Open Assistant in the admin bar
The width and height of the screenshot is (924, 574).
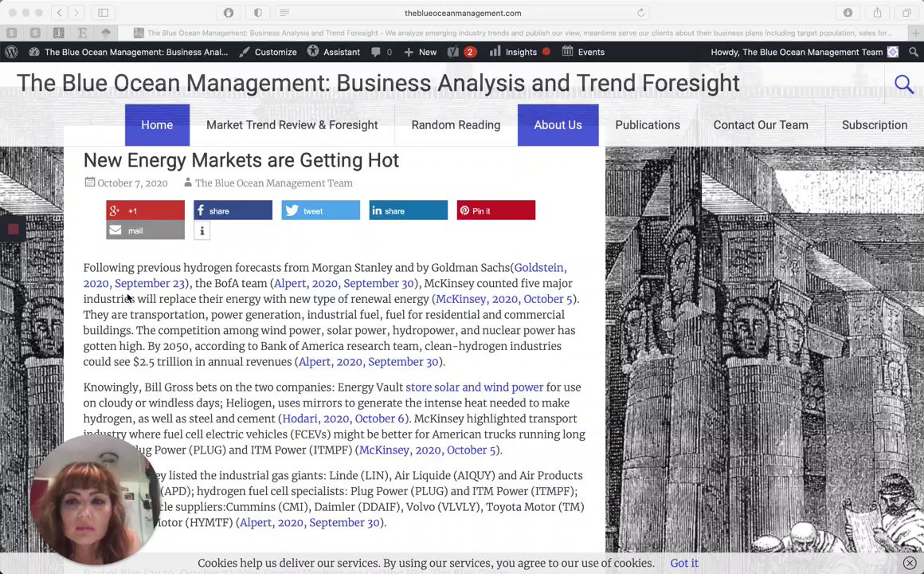[x=334, y=52]
